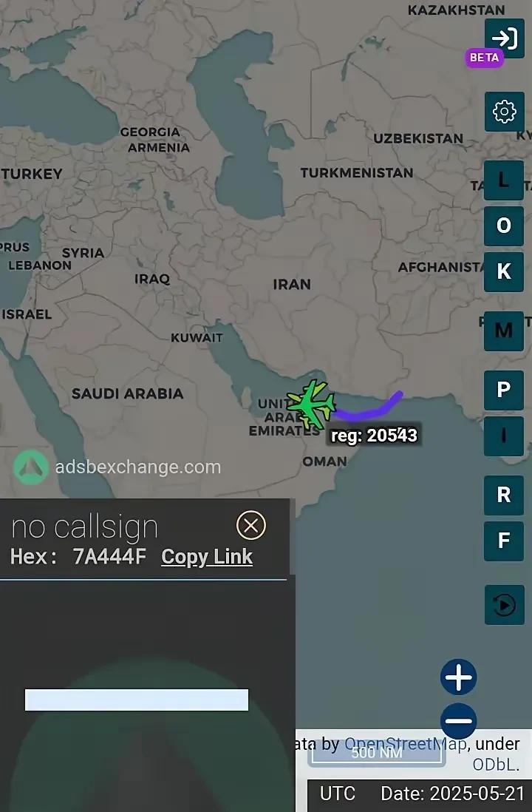Click the BETA badge

click(485, 58)
